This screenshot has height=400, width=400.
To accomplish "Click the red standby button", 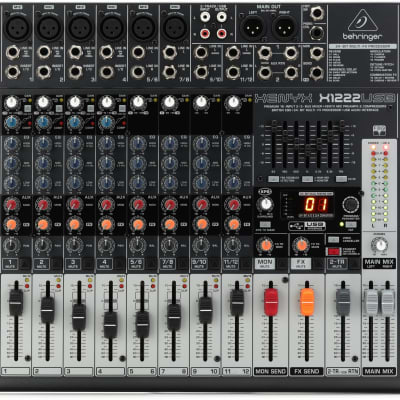I will (333, 251).
